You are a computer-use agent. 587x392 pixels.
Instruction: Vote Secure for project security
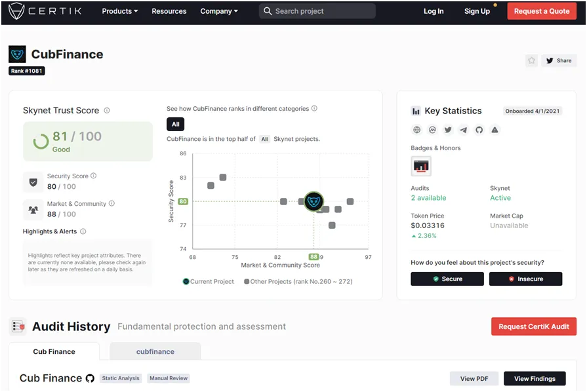coord(447,279)
